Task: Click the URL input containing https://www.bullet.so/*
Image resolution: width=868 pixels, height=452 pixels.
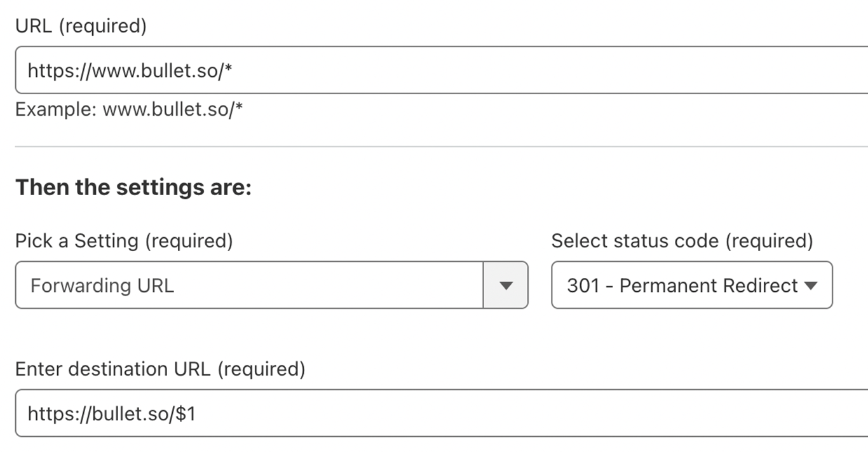Action: coord(254,70)
